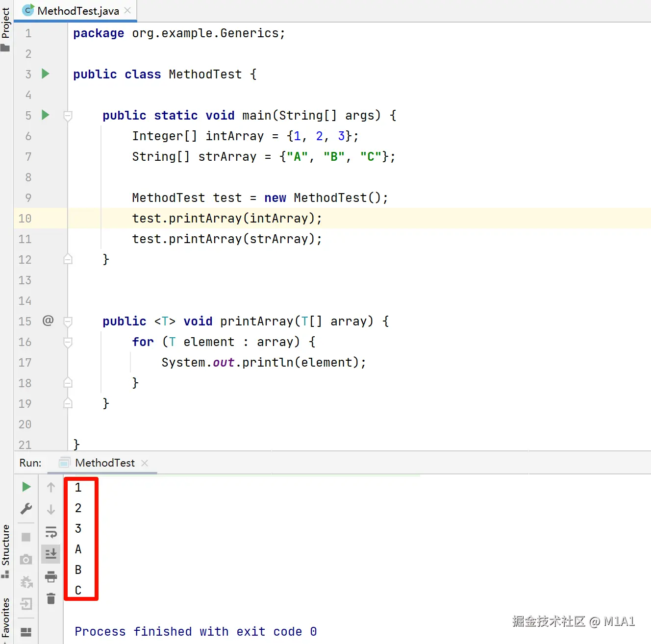Click 'intArray' argument on line 10
Screen dimensions: 651x644
(279, 218)
